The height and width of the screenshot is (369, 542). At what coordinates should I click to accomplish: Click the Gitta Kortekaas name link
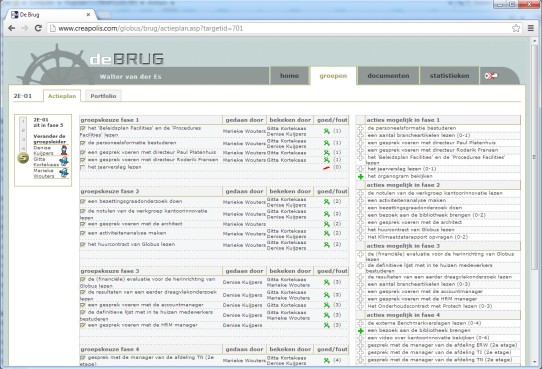(46, 162)
